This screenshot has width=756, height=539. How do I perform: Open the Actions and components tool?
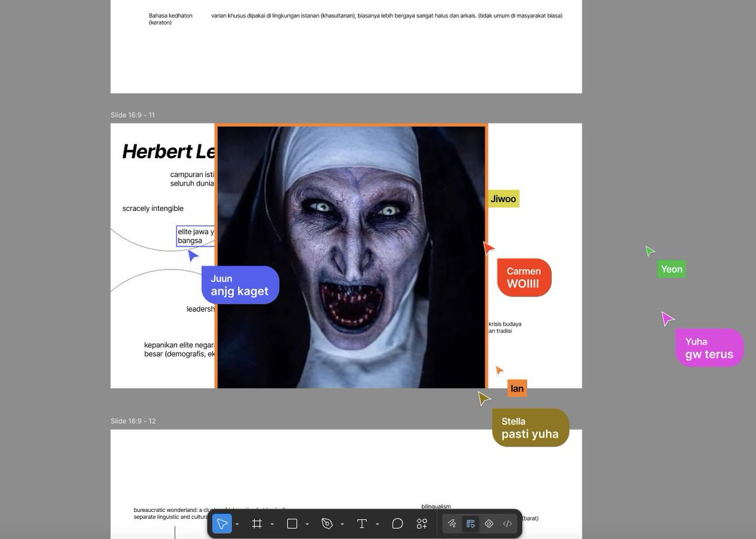(422, 524)
